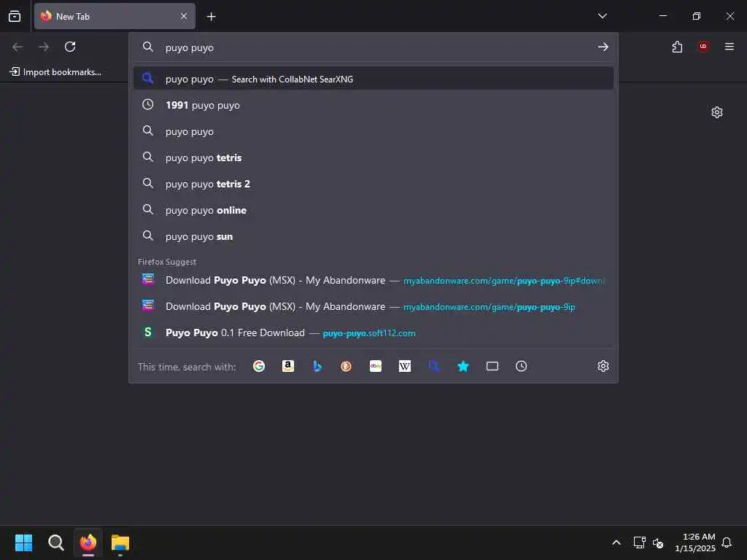The image size is (747, 560).
Task: Open Windows taskbar Search
Action: 55,542
